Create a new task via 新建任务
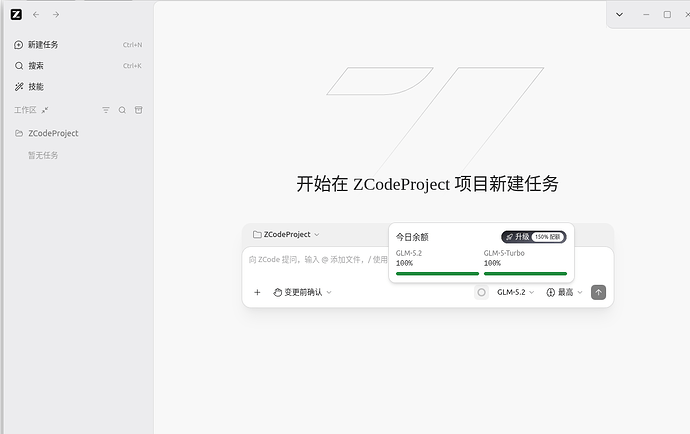This screenshot has width=690, height=434. [78, 44]
